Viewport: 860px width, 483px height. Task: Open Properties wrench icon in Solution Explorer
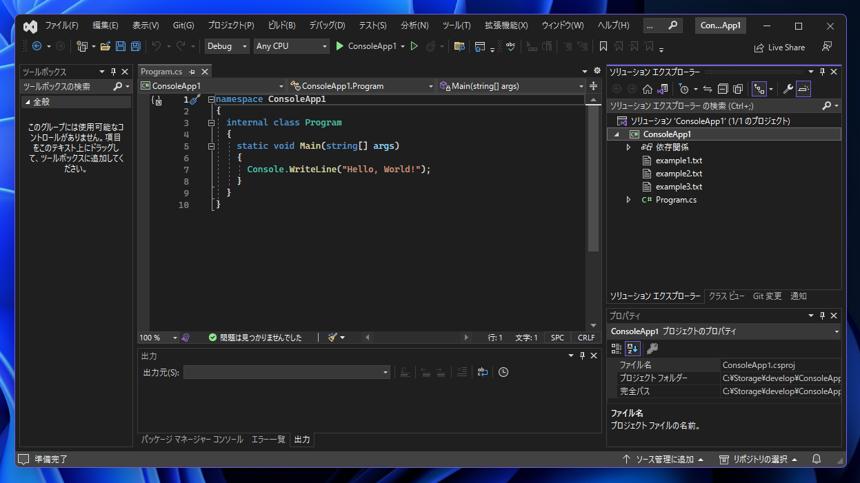click(788, 89)
